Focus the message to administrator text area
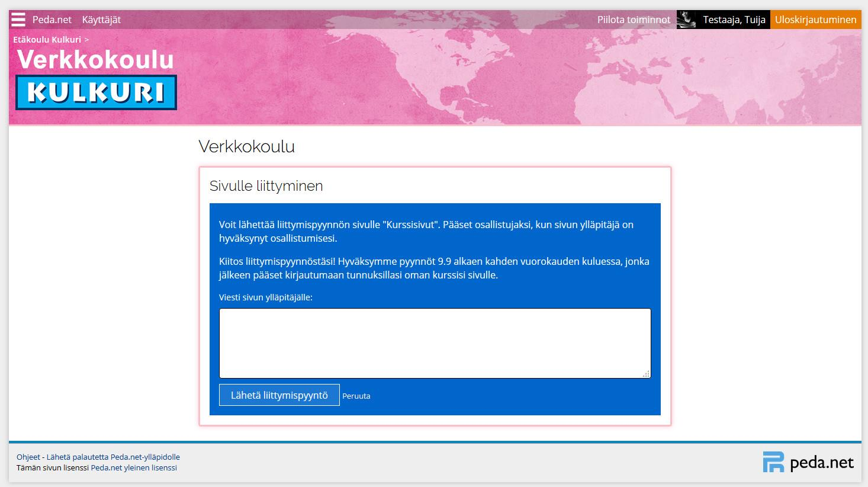The height and width of the screenshot is (487, 868). (x=435, y=343)
